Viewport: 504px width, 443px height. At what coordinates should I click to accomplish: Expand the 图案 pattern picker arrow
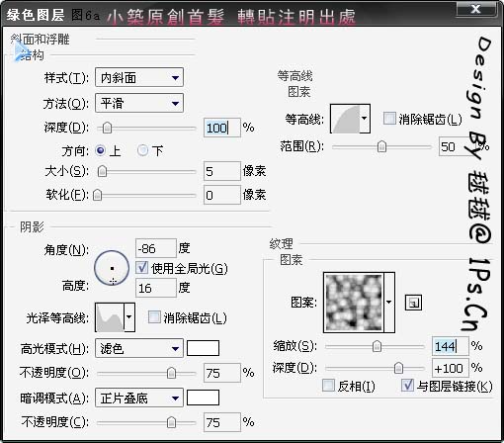[389, 303]
